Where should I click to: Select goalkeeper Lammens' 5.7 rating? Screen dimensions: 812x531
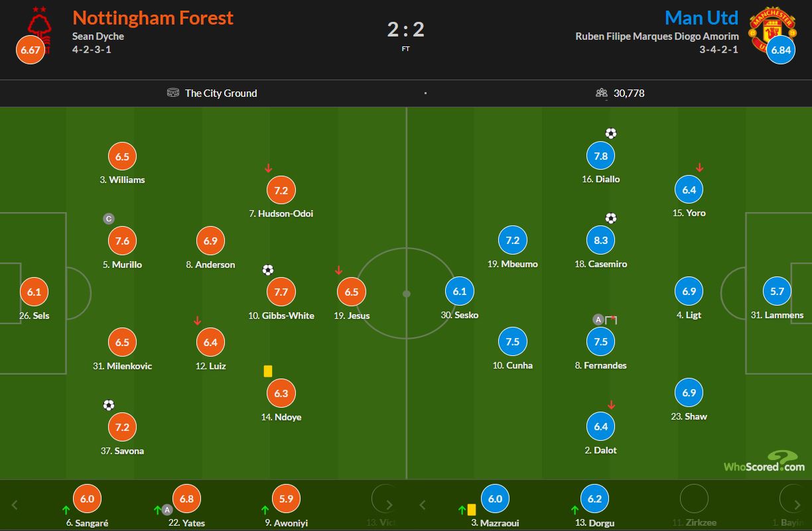pos(778,291)
